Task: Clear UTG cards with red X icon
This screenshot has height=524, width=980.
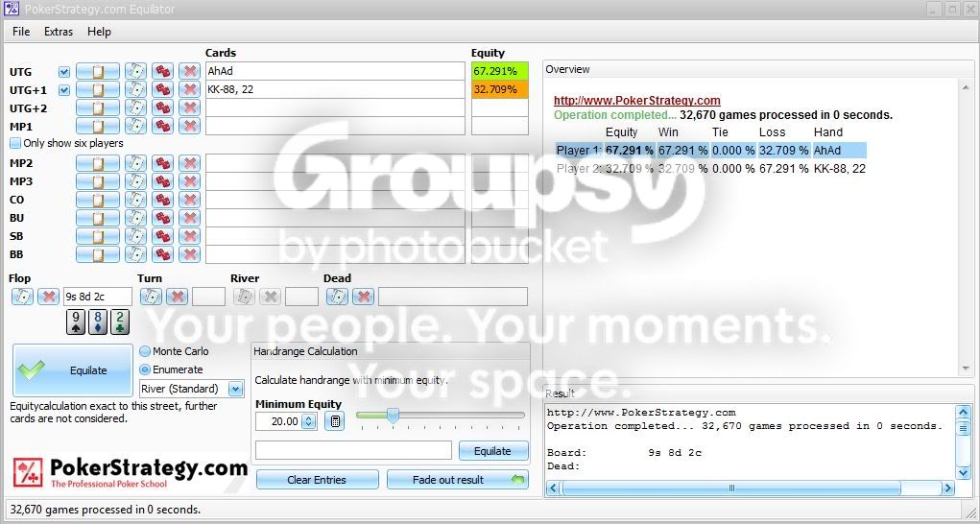Action: tap(189, 71)
